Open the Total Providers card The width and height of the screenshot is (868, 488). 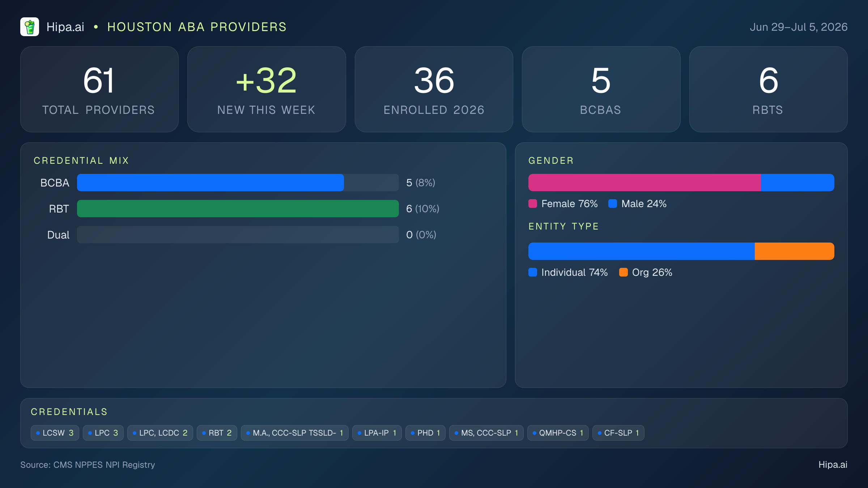[x=99, y=89]
